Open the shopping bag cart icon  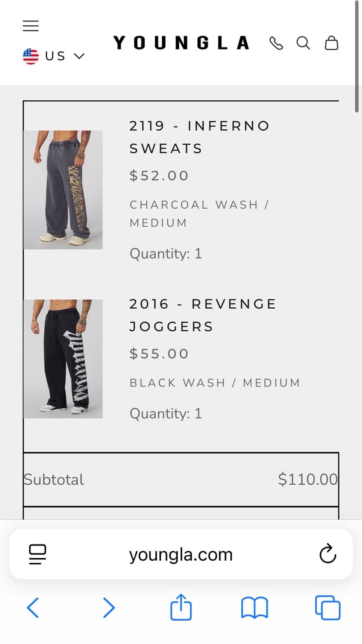(x=332, y=43)
